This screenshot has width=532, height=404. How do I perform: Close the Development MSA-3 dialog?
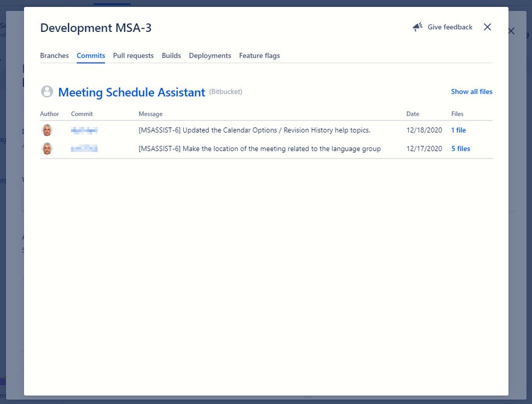pos(487,27)
